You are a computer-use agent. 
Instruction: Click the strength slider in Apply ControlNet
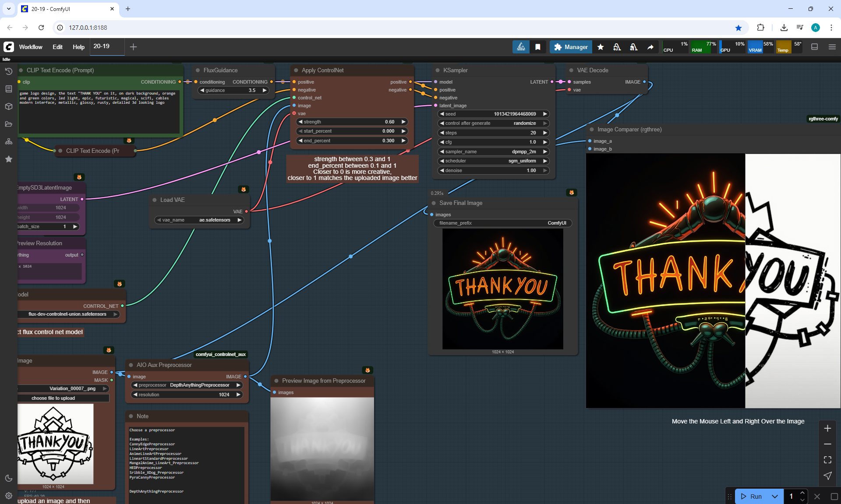[352, 122]
